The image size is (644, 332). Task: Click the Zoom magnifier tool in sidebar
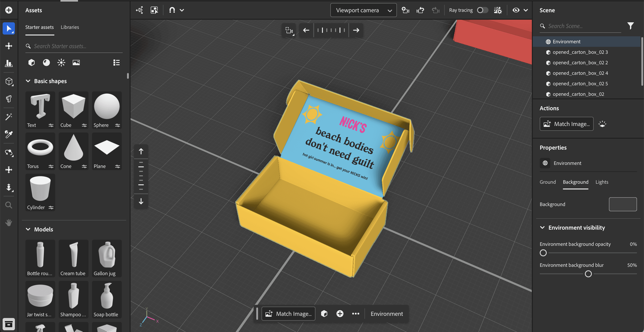point(9,205)
